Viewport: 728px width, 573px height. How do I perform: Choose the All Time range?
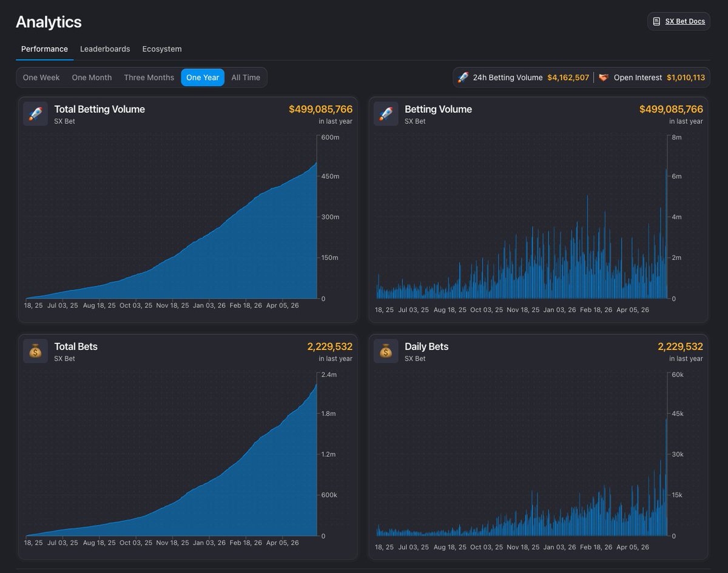click(x=246, y=78)
